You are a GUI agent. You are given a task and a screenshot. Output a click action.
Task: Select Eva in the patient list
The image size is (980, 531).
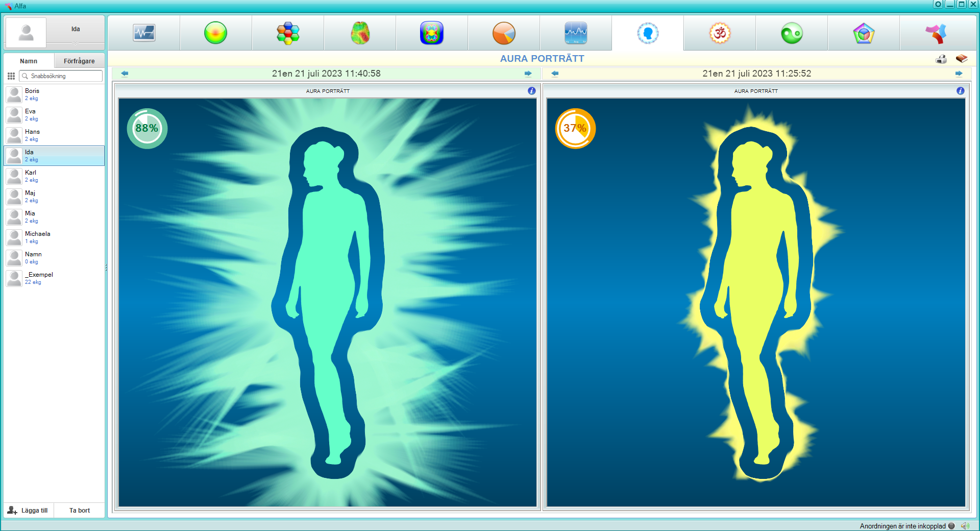[54, 115]
